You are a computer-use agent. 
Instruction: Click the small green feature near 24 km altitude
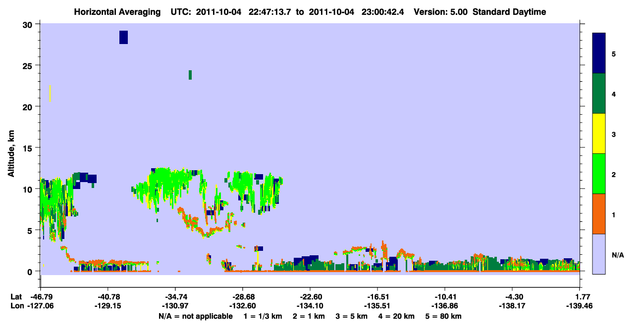click(190, 75)
